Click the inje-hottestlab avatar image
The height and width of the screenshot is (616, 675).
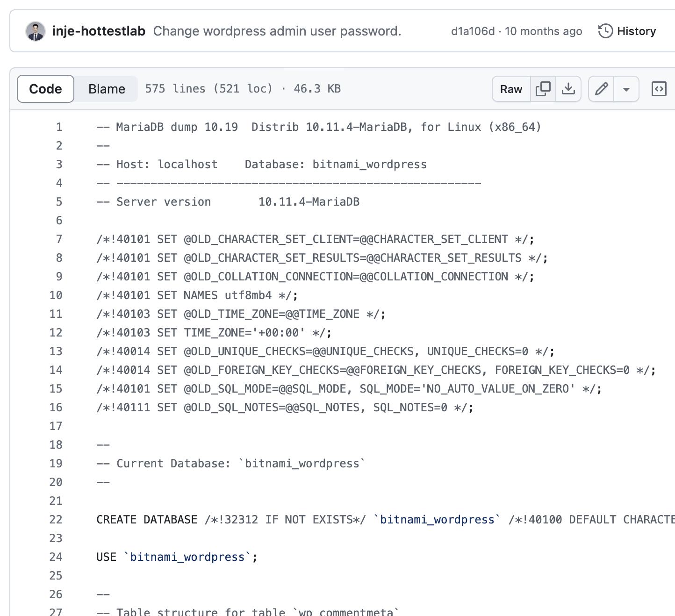(36, 31)
